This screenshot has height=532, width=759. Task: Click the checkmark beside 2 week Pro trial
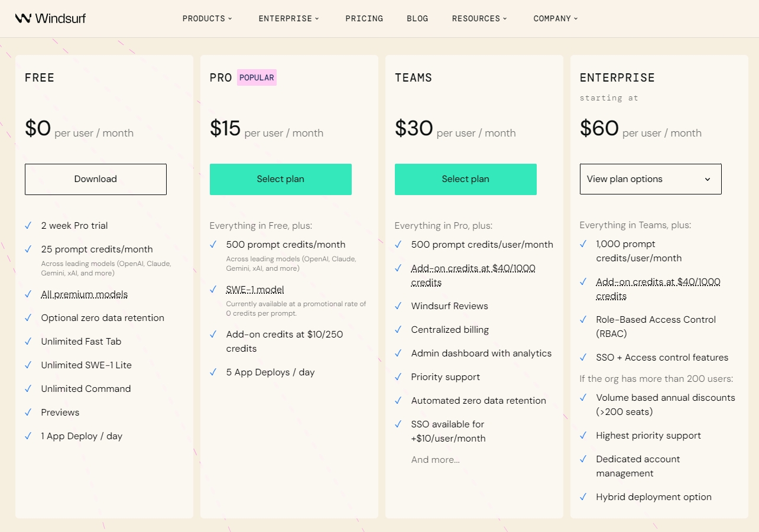click(x=28, y=226)
